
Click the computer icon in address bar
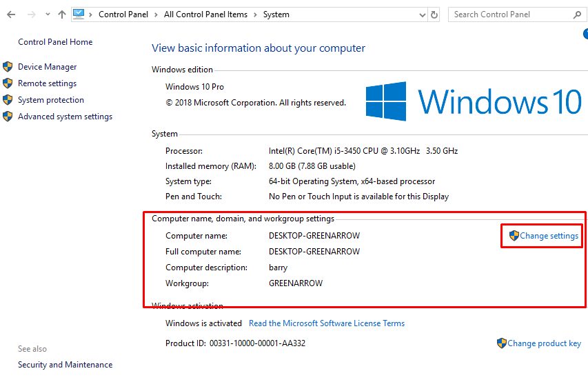[79, 14]
